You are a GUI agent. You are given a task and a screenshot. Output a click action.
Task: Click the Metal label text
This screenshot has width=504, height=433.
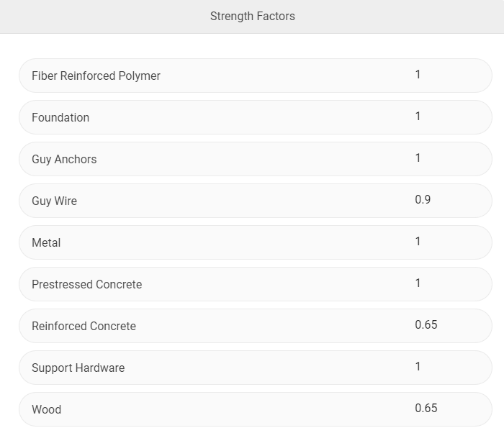point(46,242)
